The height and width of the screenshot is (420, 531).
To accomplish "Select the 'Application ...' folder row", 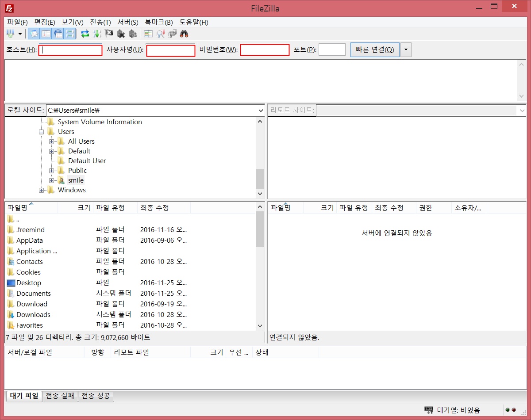I will (130, 251).
